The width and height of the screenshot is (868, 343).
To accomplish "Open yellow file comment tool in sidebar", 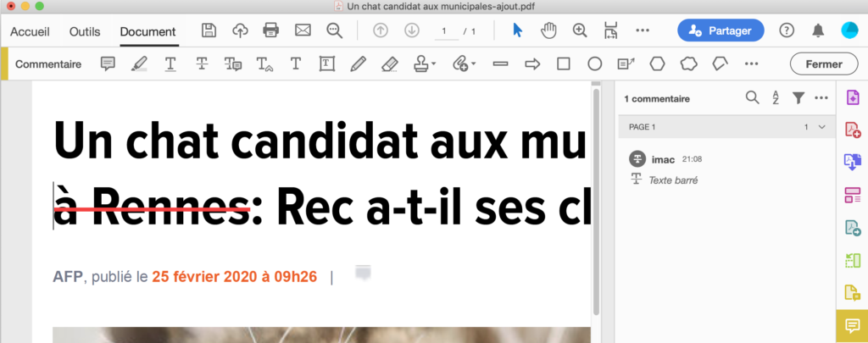I will 853,293.
